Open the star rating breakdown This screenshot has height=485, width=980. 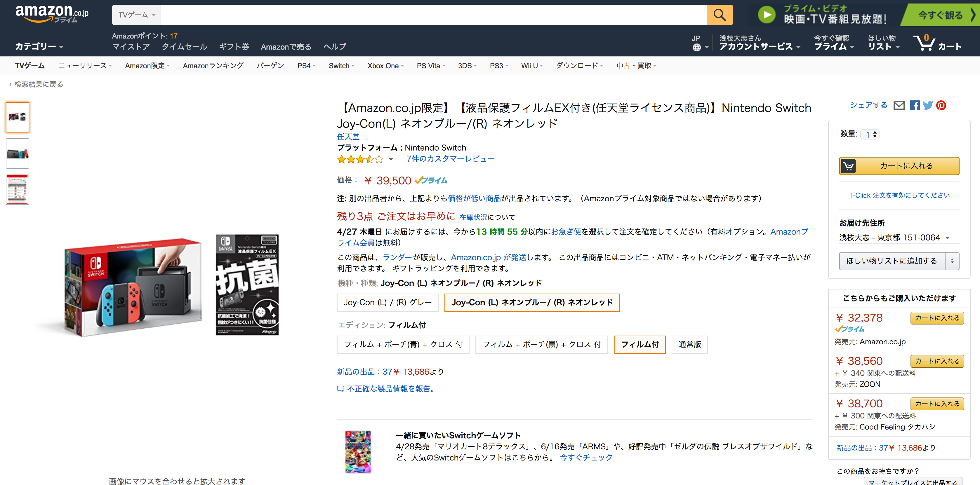[391, 159]
